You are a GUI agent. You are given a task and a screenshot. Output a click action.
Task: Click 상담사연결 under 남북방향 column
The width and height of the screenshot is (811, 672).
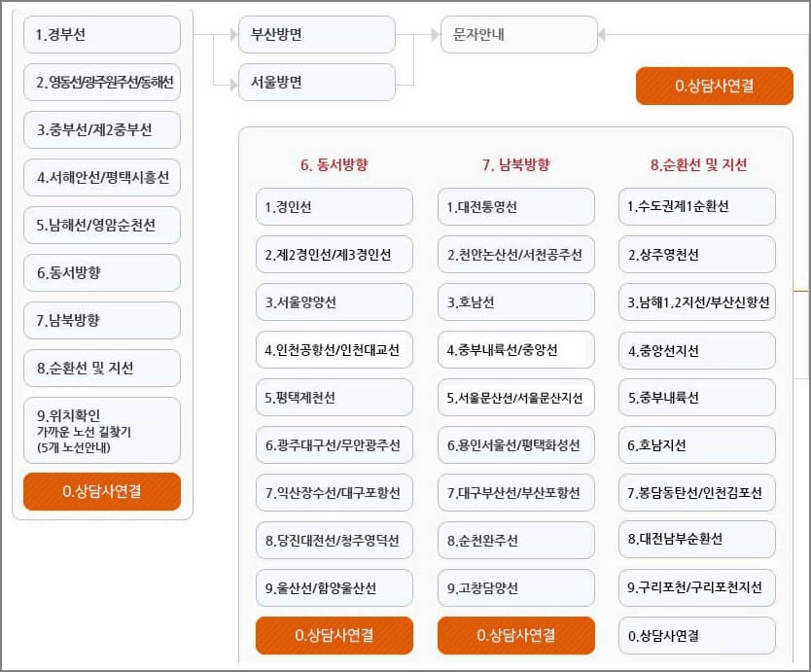click(516, 635)
